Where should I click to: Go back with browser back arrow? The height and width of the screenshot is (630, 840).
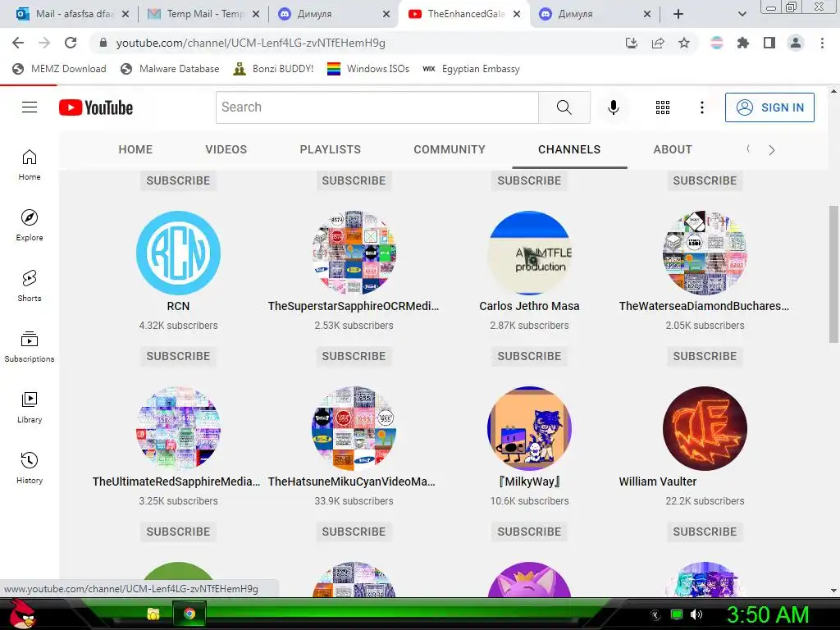(18, 43)
